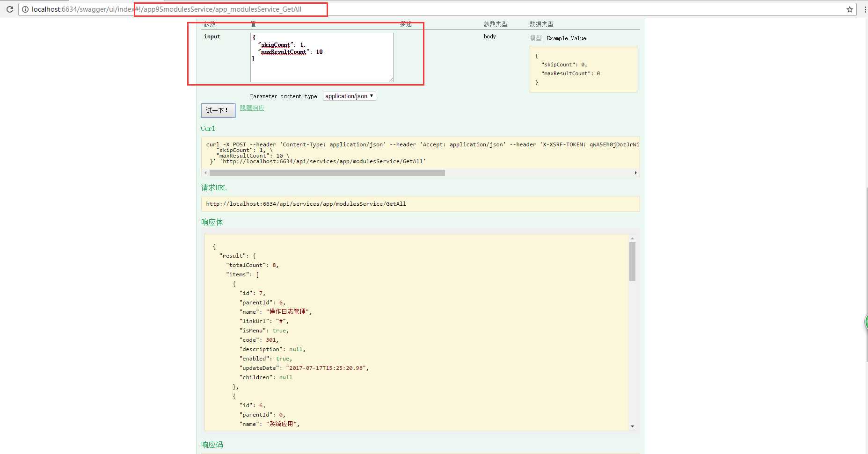This screenshot has height=454, width=868.
Task: Edit the input JSON textarea
Action: point(322,58)
